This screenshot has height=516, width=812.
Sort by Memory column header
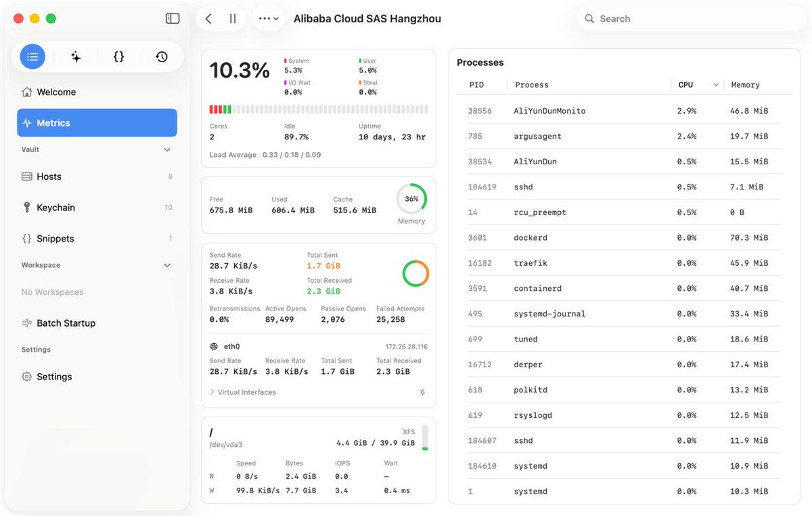point(746,85)
